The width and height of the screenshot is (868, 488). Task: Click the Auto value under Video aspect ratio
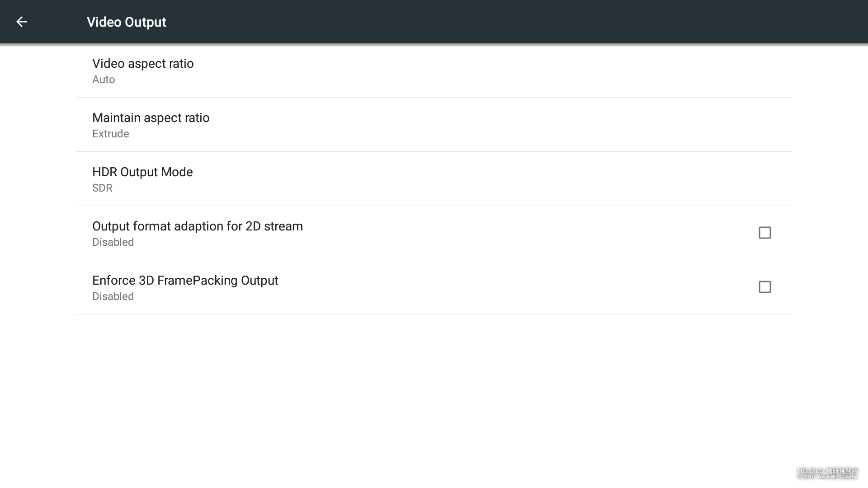pos(104,80)
